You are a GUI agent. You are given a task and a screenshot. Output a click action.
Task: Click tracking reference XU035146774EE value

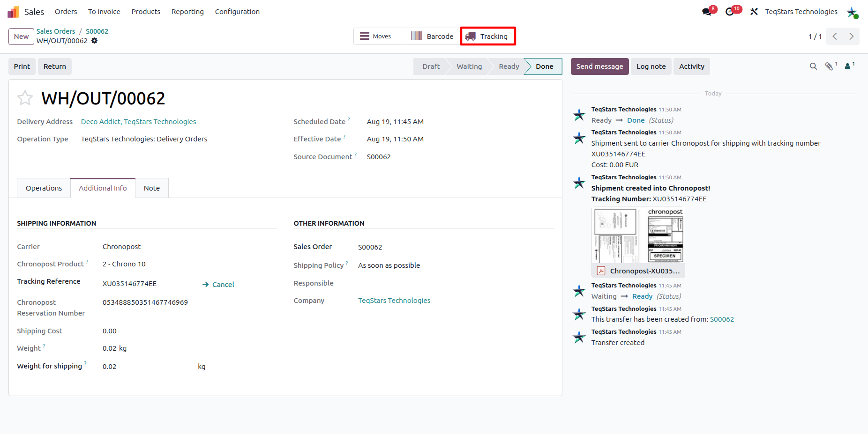(x=130, y=284)
